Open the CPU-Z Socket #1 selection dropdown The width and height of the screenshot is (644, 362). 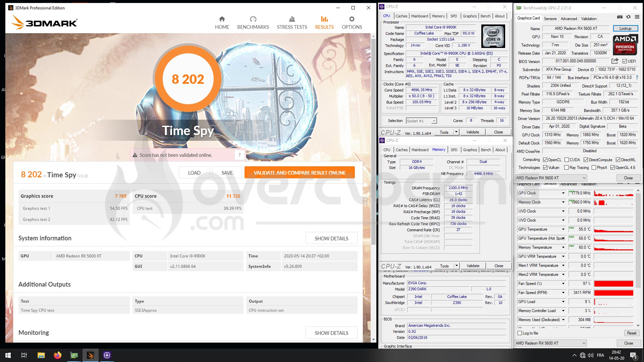(x=421, y=121)
